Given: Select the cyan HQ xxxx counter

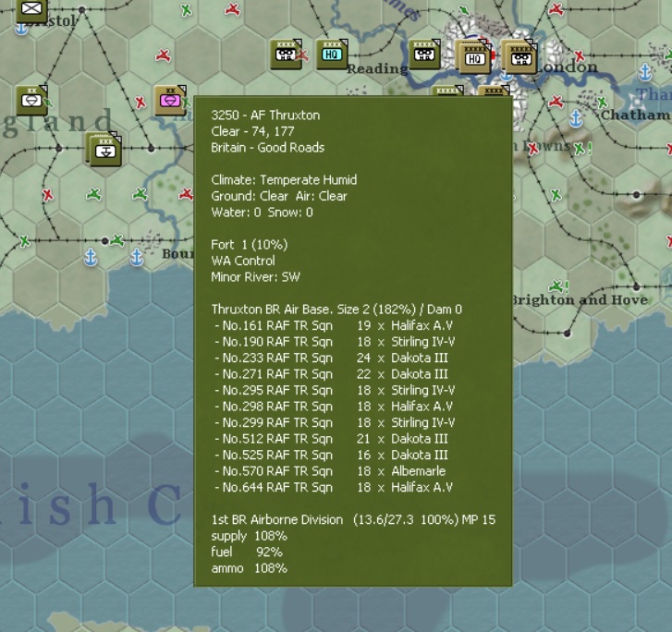Looking at the screenshot, I should pyautogui.click(x=332, y=55).
